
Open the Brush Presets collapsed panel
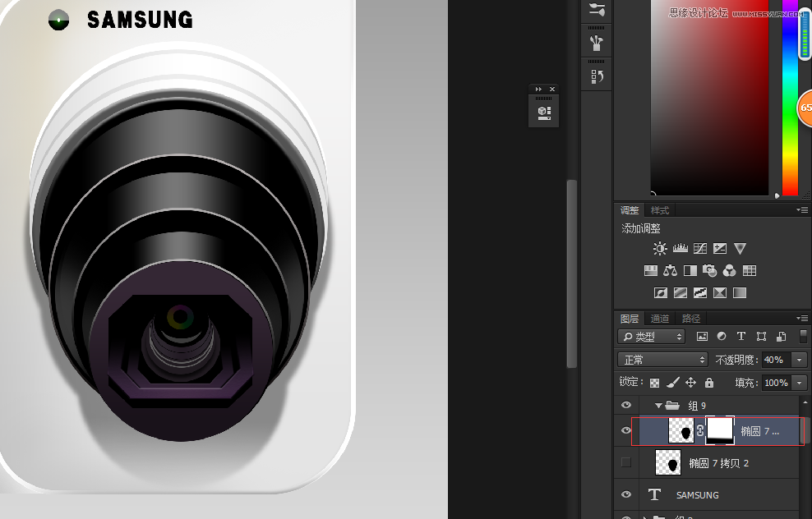[597, 8]
